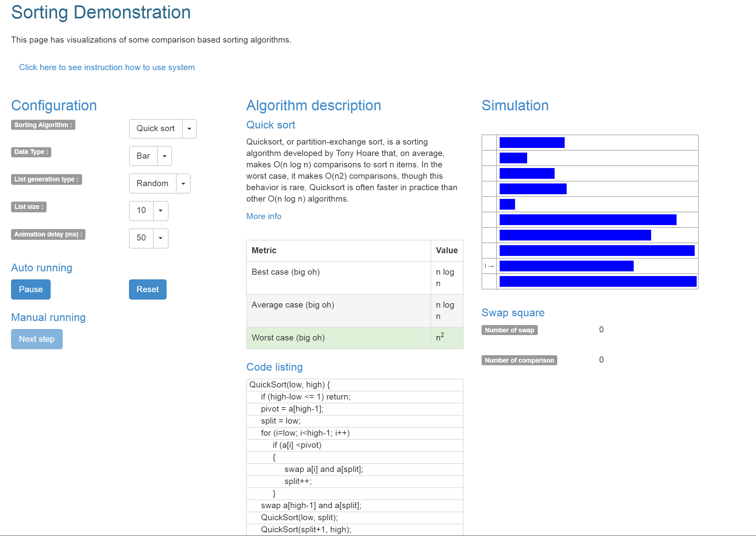Click the longest bottom blue bar

coord(597,281)
